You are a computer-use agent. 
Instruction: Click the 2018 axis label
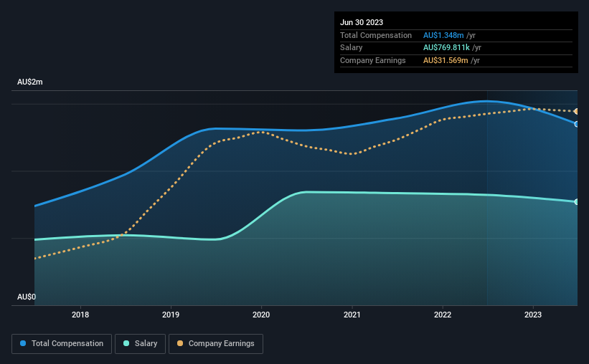coord(80,315)
